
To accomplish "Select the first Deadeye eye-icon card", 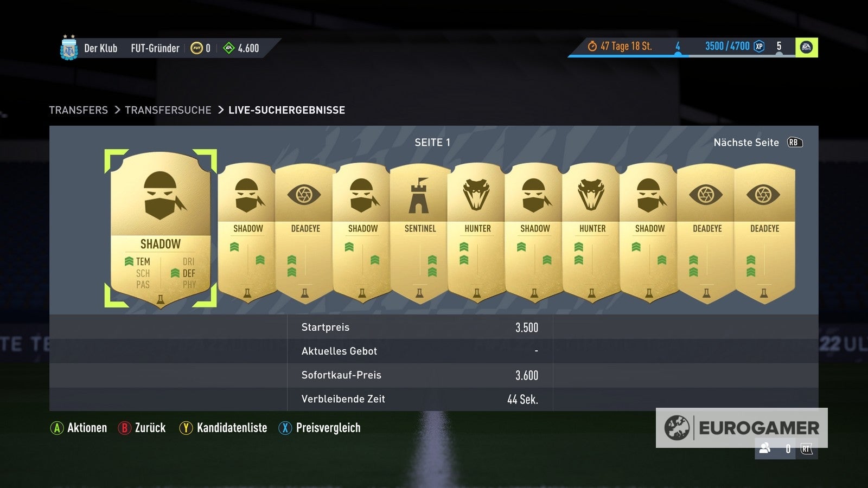I will pyautogui.click(x=305, y=233).
